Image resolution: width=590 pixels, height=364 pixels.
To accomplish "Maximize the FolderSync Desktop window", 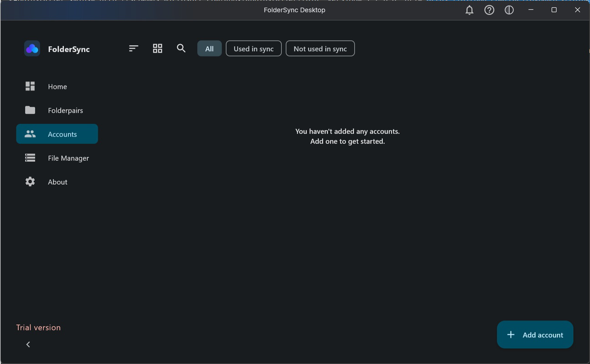I will click(554, 10).
